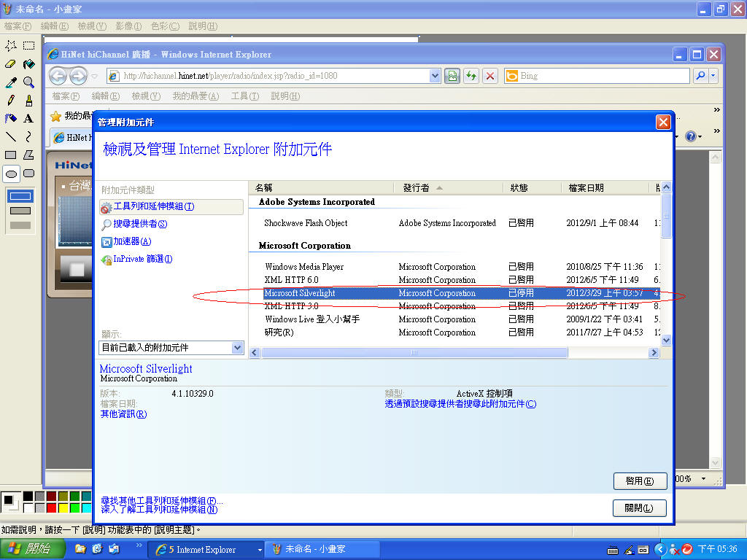Select the Rounded Rectangle shape tool
The image size is (747, 560).
point(29,174)
